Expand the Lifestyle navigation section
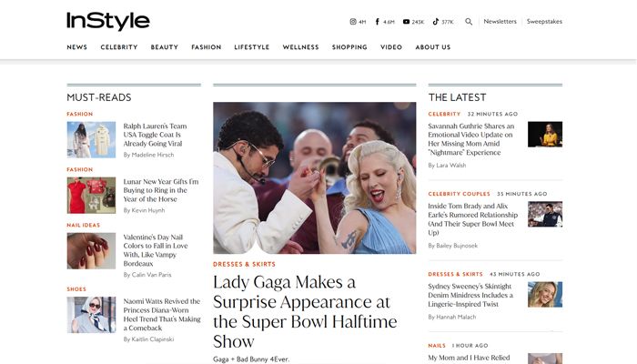The image size is (637, 364). [251, 47]
